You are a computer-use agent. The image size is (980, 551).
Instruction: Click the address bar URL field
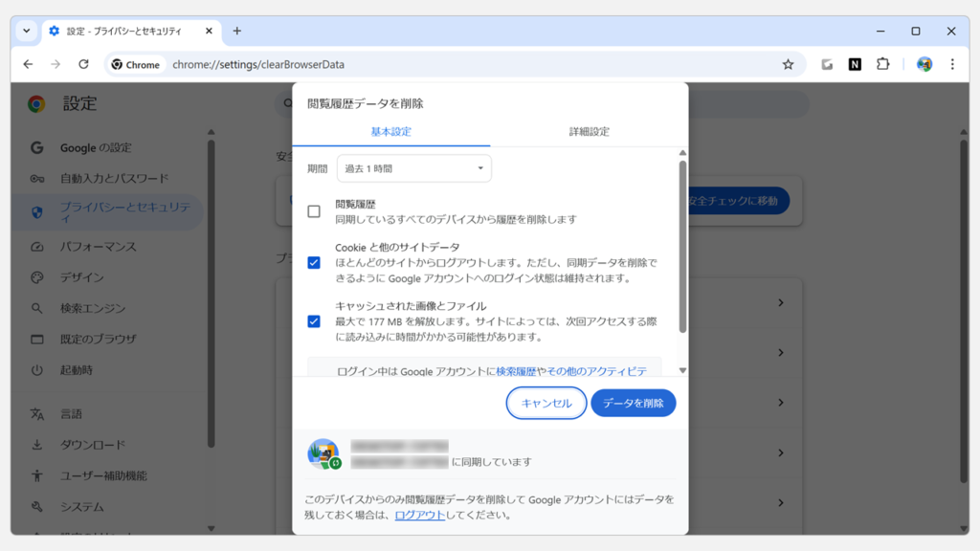tap(459, 64)
